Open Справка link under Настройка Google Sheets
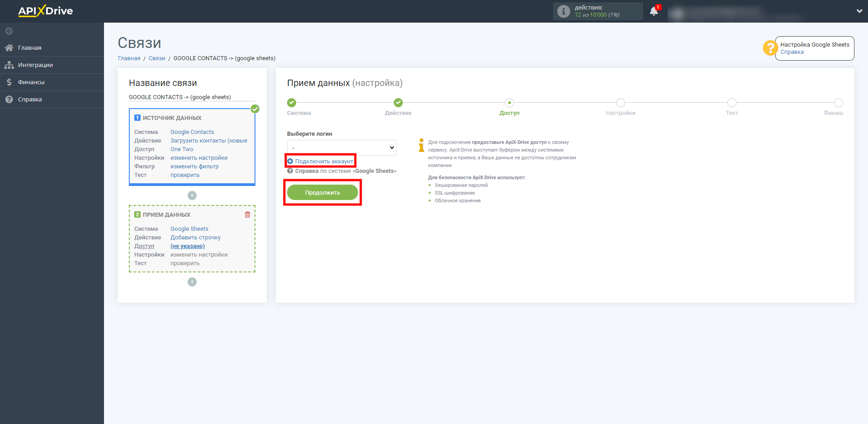 coord(792,52)
